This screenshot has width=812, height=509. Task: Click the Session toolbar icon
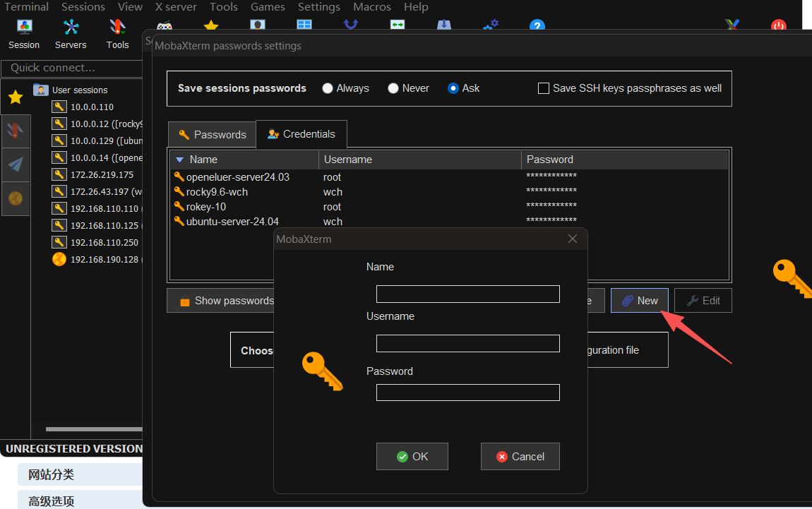(24, 34)
